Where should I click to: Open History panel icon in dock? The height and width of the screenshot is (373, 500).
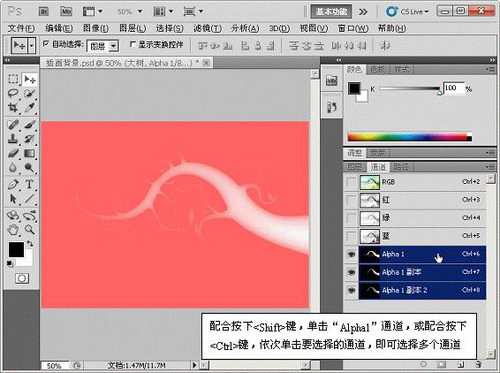pos(331,107)
